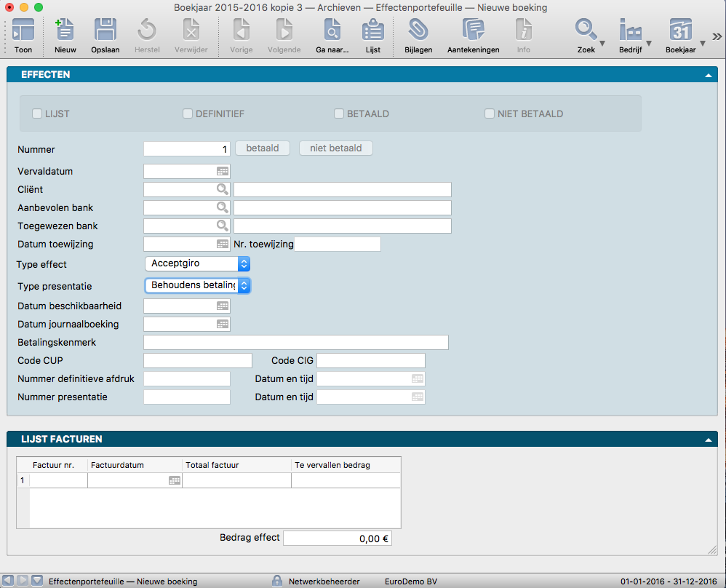Screen dimensions: 726x588
Task: Click the Nummer definitieve afdruk field
Action: point(187,378)
